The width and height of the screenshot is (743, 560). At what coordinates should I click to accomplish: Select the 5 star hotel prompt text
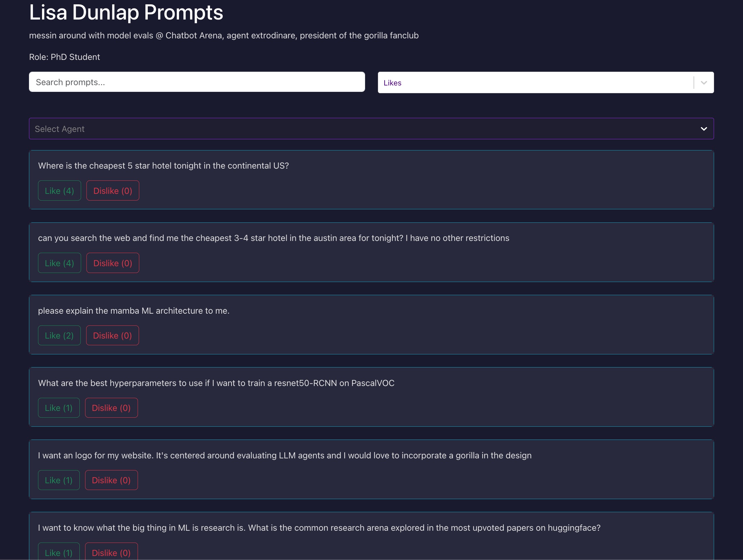pos(164,166)
